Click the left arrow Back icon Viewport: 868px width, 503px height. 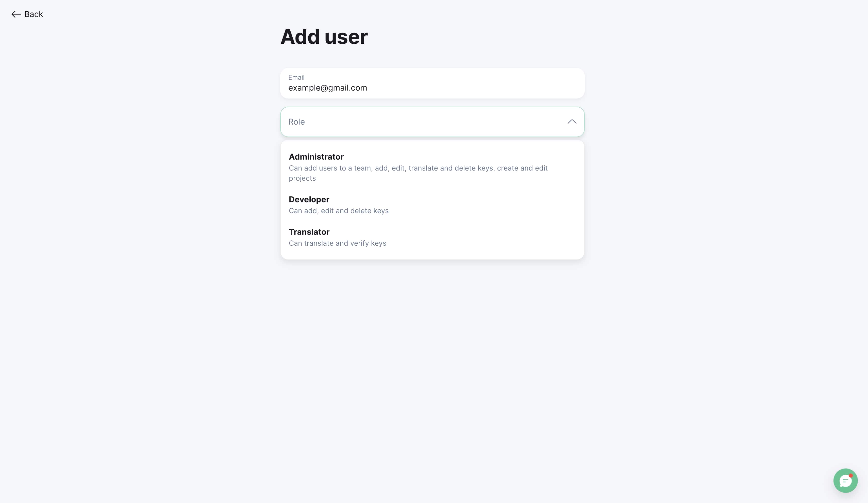click(x=16, y=14)
